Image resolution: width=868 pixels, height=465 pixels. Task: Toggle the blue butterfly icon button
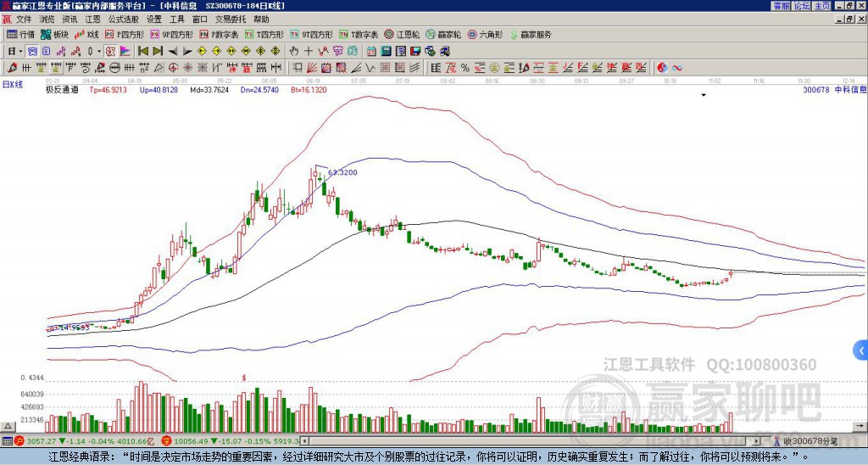point(32,52)
